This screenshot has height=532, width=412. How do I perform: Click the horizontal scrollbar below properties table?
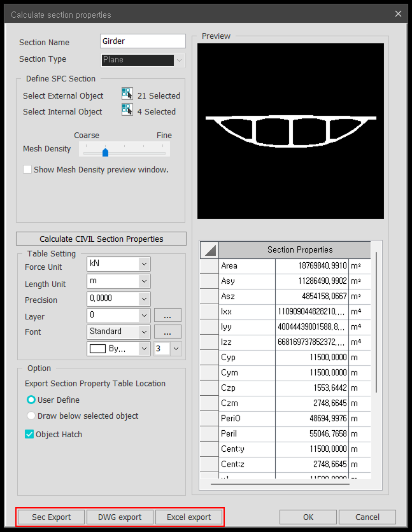[x=280, y=484]
